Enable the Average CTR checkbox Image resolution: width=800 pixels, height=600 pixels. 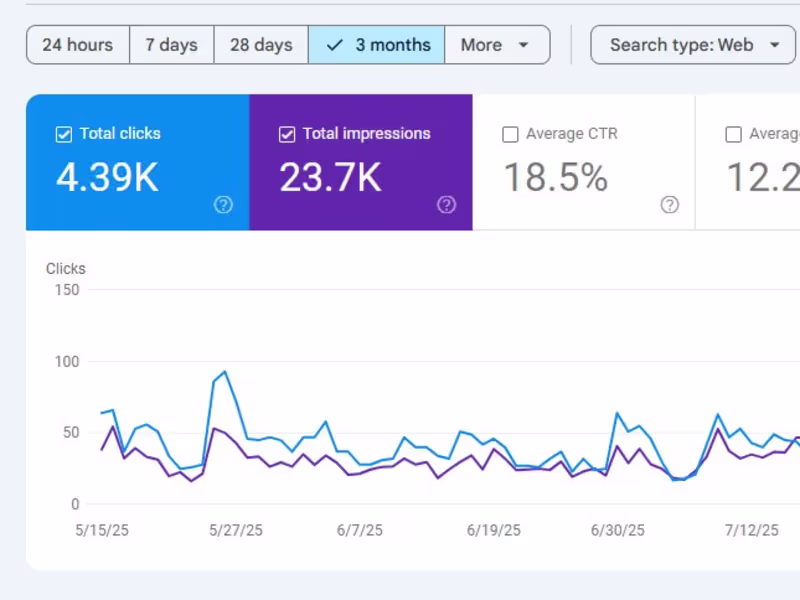(x=510, y=133)
